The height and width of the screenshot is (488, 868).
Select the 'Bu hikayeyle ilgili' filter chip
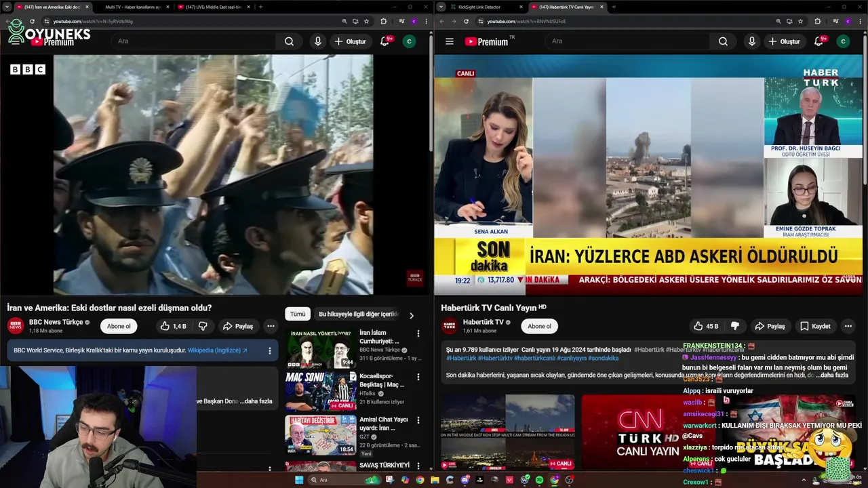coord(358,314)
